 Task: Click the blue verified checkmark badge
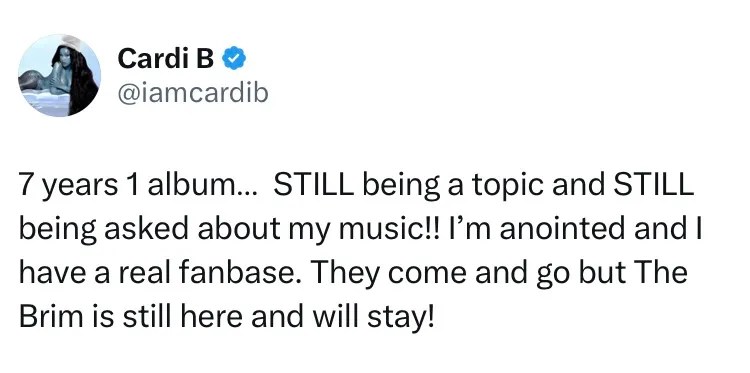click(234, 59)
